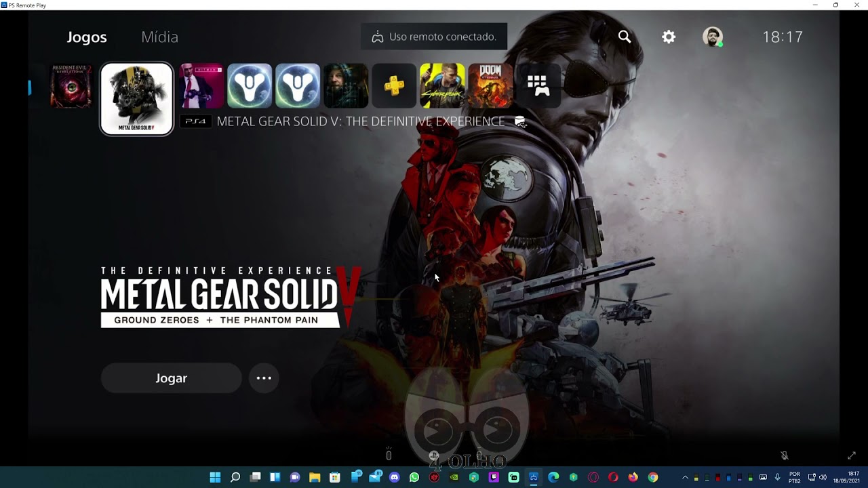
Task: Open Windows taskbar search
Action: [x=235, y=477]
